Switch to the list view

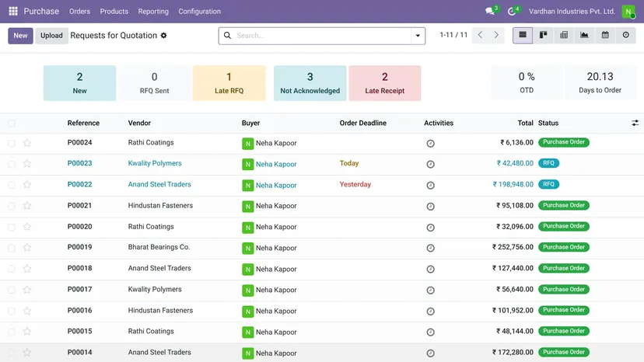point(523,35)
